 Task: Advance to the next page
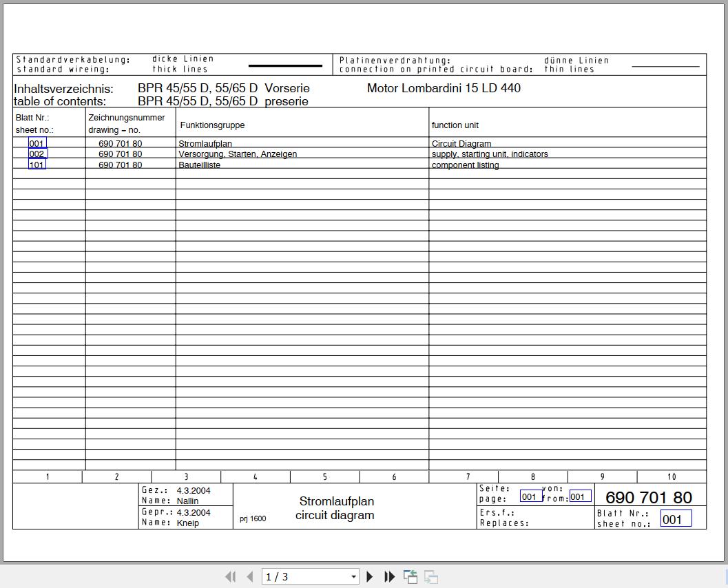370,577
